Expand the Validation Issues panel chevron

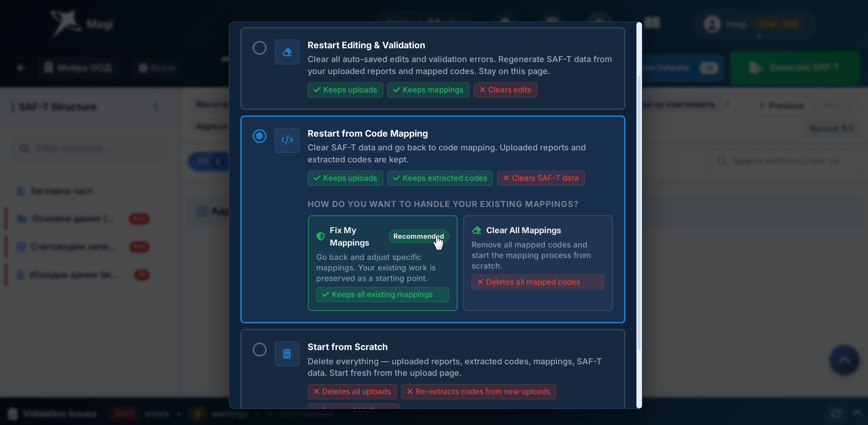[x=857, y=413]
